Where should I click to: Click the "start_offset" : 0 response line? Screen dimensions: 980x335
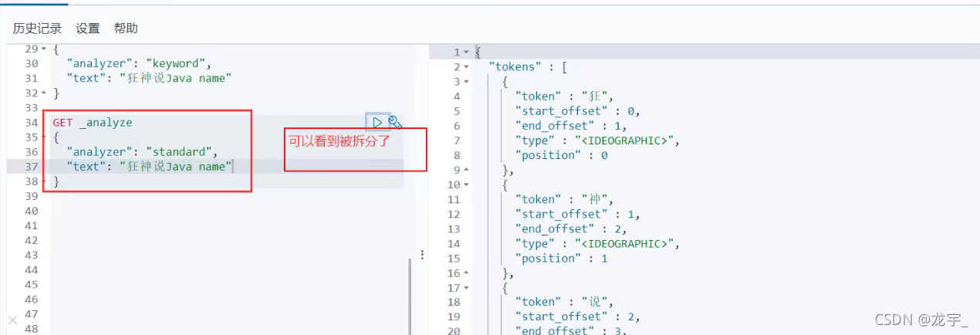(577, 111)
